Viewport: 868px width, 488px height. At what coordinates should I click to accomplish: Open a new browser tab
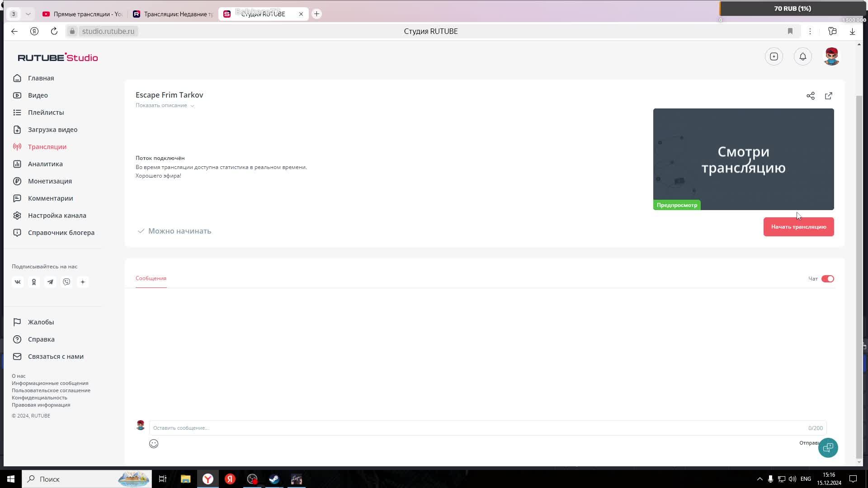pos(316,14)
